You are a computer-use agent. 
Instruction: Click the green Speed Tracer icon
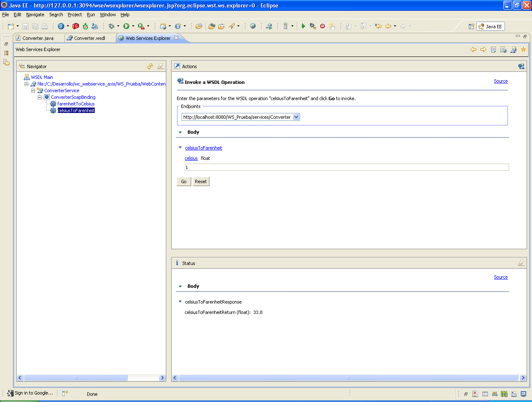[x=85, y=26]
